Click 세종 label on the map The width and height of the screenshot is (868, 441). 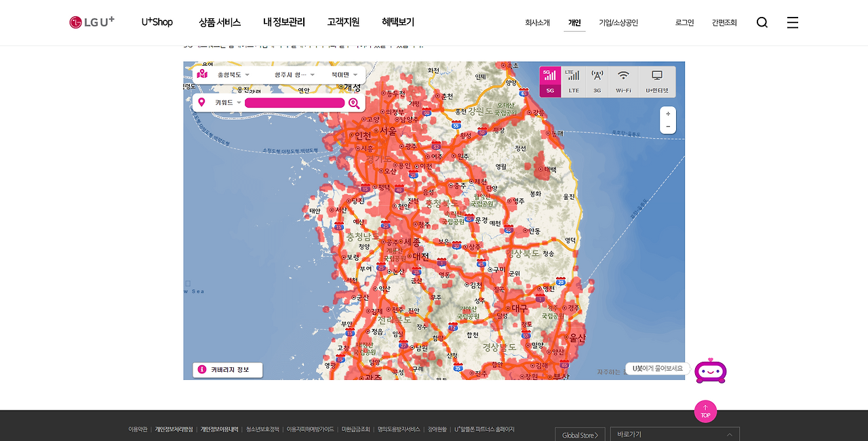click(x=412, y=242)
